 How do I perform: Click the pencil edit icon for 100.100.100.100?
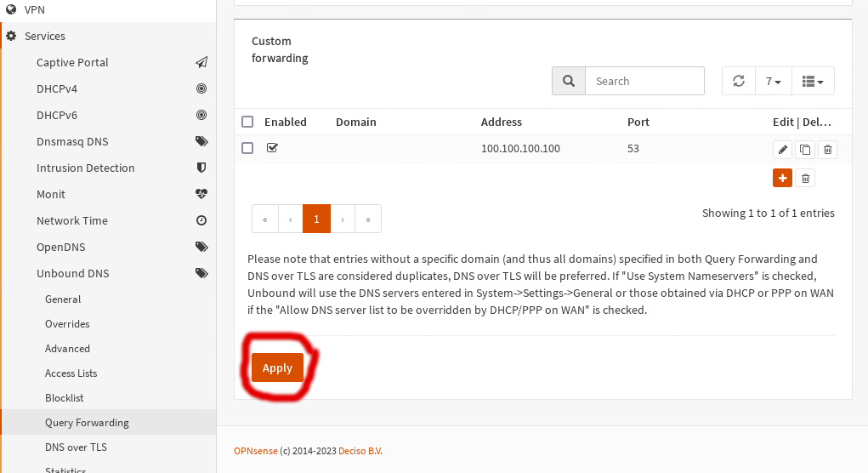pos(783,150)
